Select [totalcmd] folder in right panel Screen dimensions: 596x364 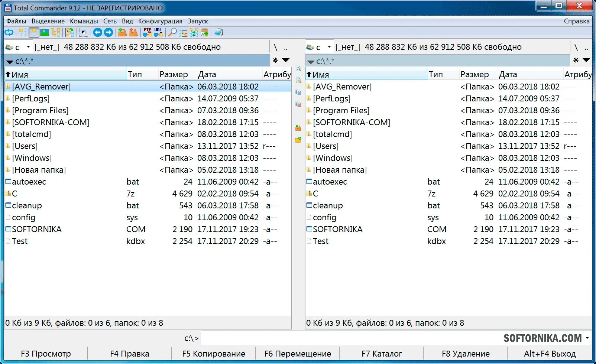point(448,134)
